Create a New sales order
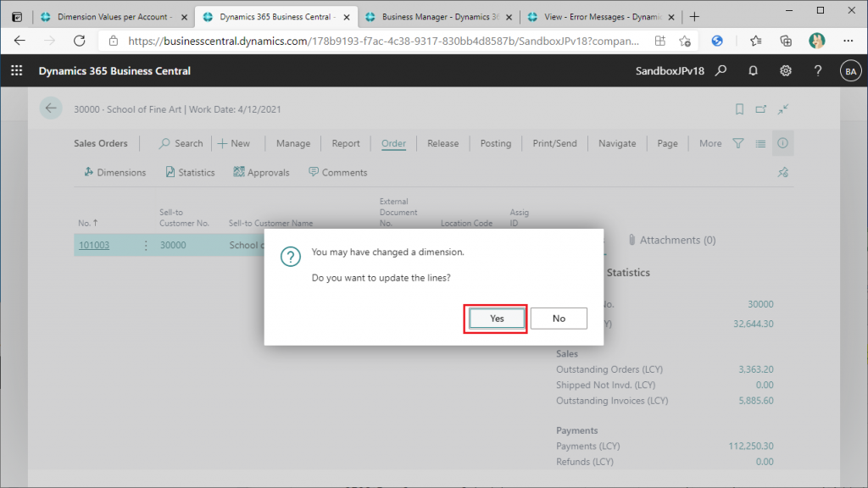The height and width of the screenshot is (488, 868). coord(234,143)
